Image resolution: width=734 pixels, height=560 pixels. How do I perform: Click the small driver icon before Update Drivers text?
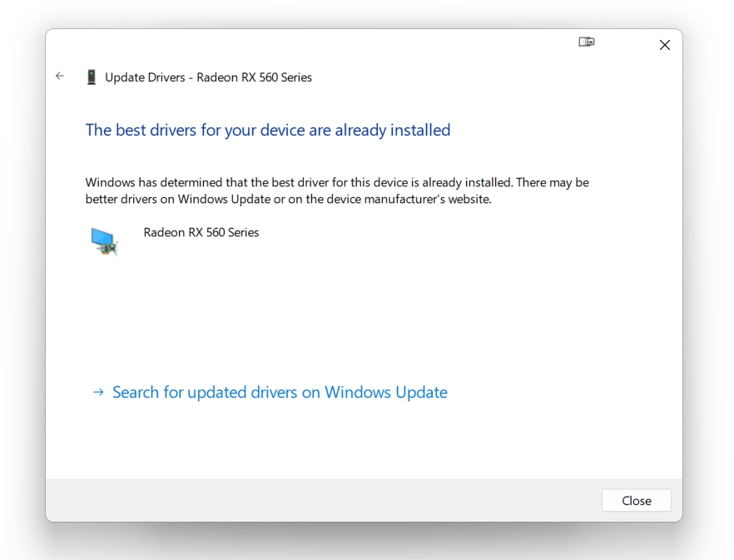tap(91, 77)
